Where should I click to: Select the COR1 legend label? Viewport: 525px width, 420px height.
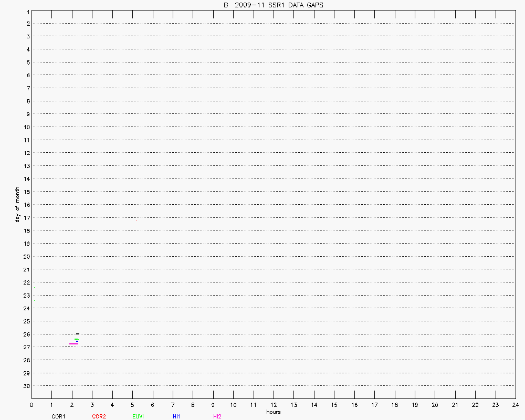[58, 416]
